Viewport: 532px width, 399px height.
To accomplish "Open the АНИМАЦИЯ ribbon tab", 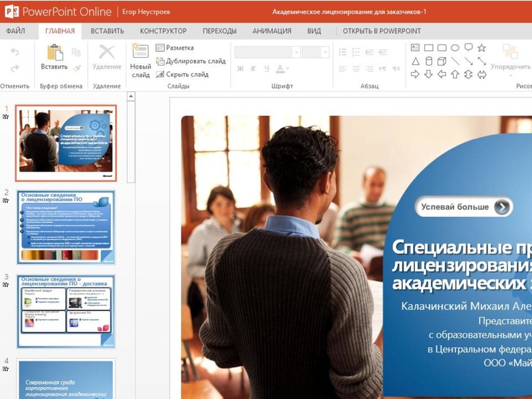I will click(x=271, y=31).
